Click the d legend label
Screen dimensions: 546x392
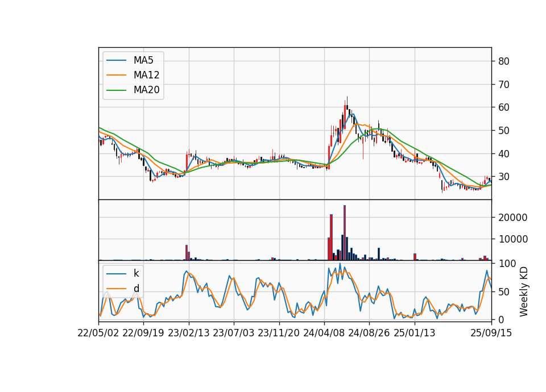[x=136, y=289]
